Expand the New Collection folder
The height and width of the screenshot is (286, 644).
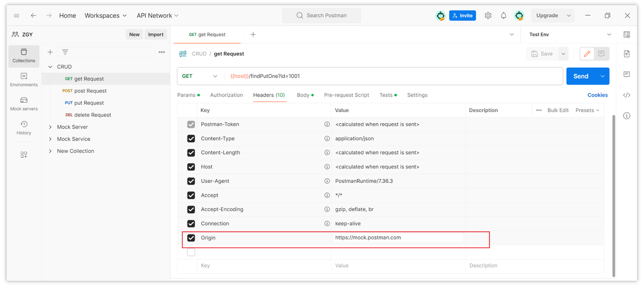50,151
